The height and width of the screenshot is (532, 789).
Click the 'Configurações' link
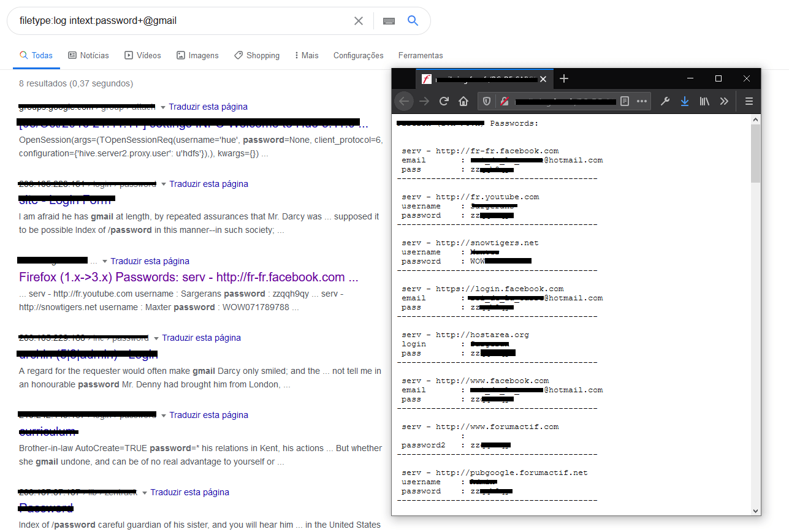(358, 55)
